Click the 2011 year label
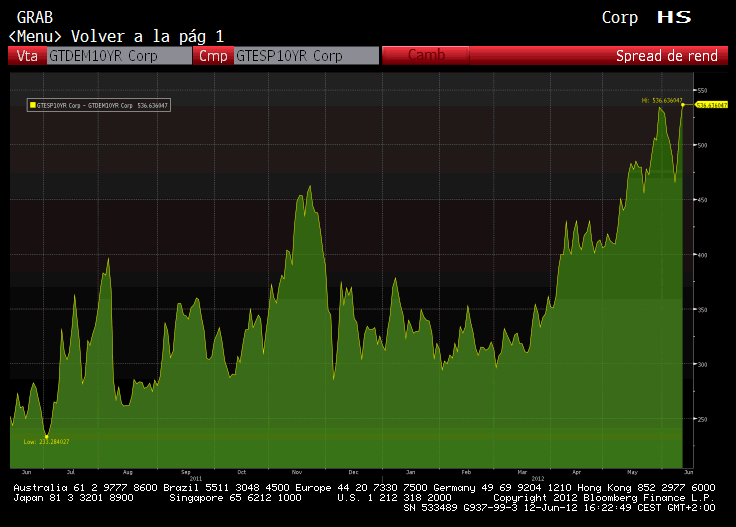The width and height of the screenshot is (736, 527). coord(196,479)
